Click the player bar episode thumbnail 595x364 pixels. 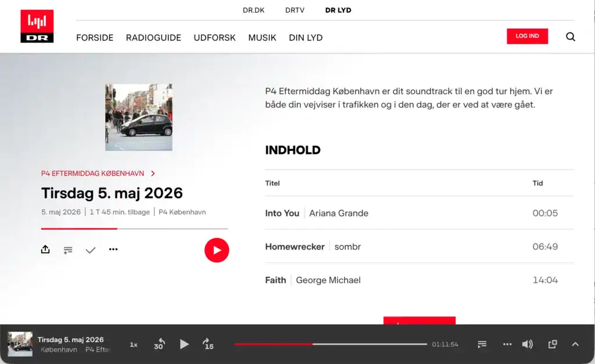click(x=20, y=344)
